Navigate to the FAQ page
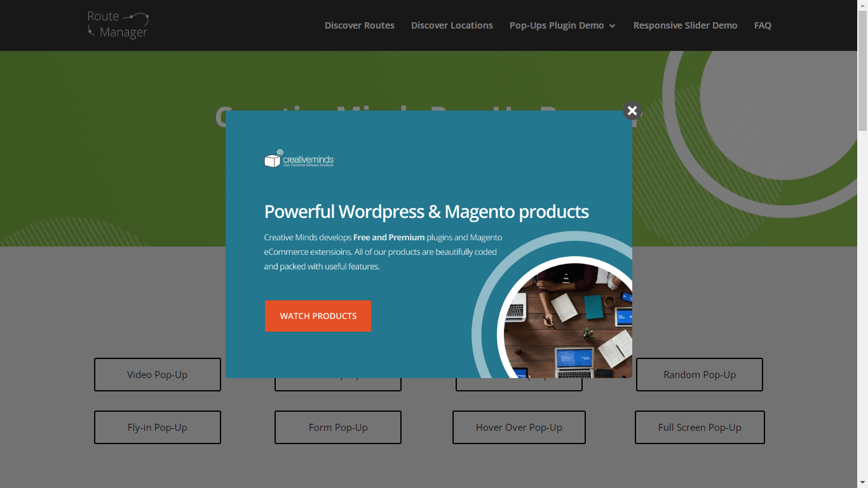 pyautogui.click(x=763, y=25)
